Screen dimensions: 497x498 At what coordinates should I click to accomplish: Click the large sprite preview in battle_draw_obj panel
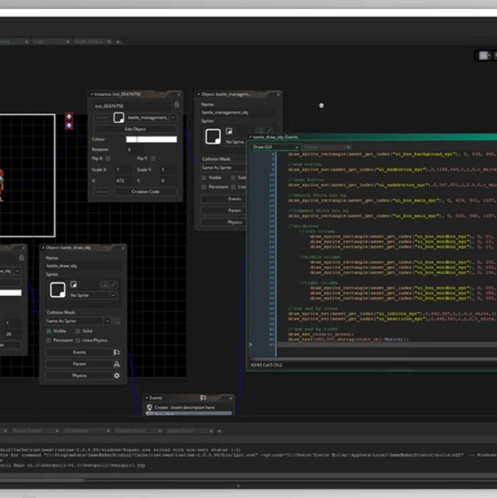(58, 290)
